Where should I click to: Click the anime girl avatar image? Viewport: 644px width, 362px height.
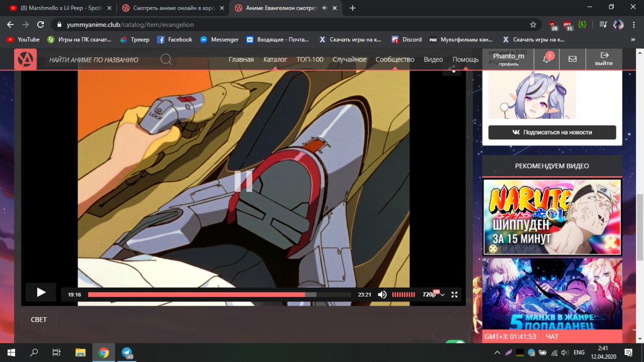[532, 95]
